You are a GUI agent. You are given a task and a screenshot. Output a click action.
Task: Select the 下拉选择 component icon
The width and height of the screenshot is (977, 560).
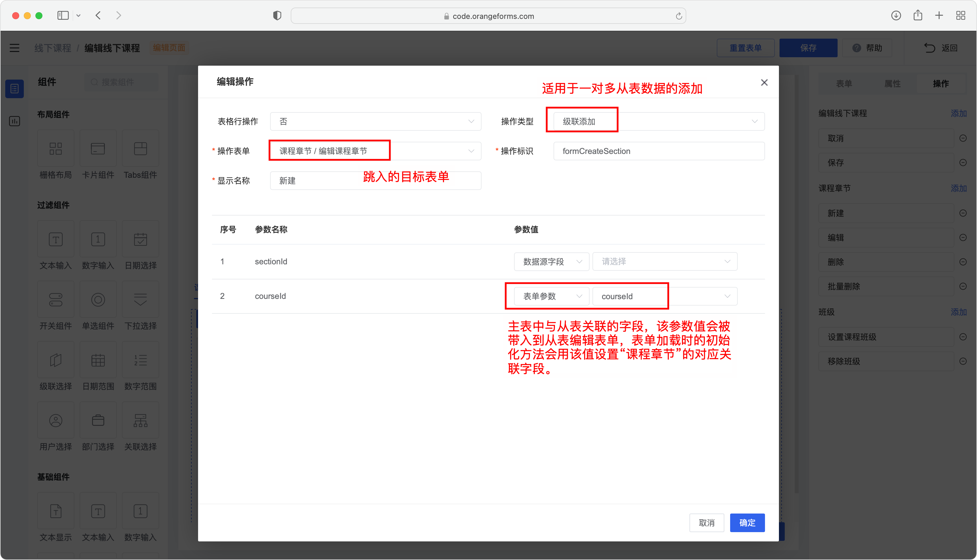140,299
